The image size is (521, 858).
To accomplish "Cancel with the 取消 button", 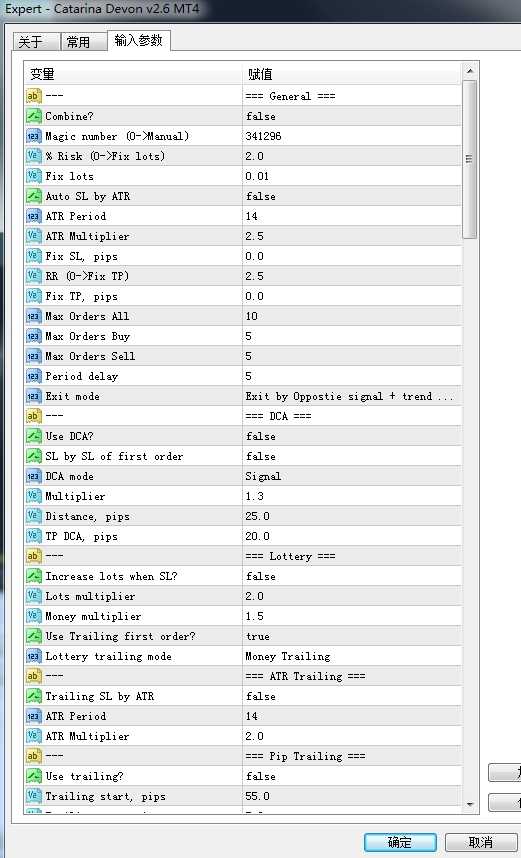I will pyautogui.click(x=480, y=842).
